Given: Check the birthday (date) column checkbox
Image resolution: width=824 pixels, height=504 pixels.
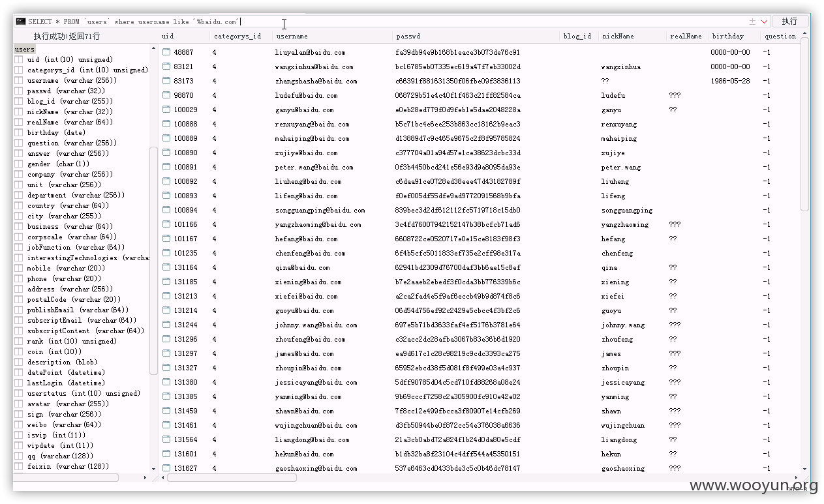Looking at the screenshot, I should [x=19, y=132].
